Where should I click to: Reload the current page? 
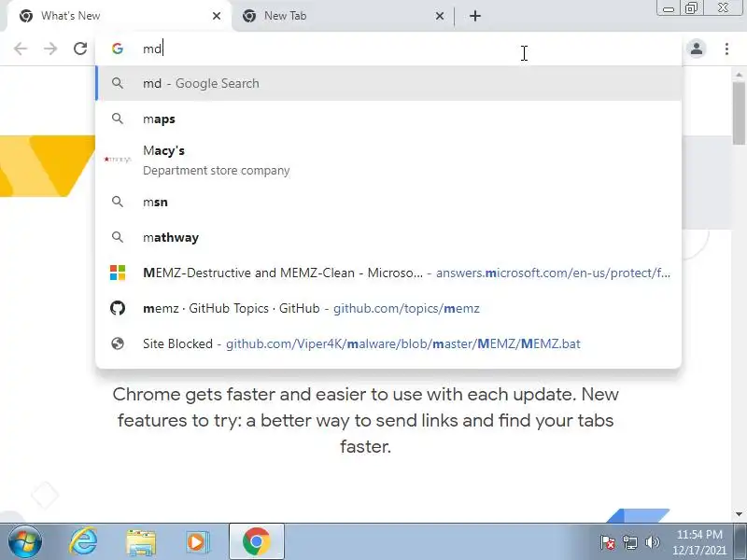tap(80, 49)
